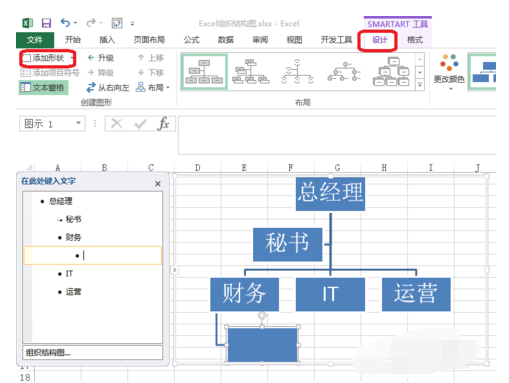Move shape up with 上移

point(151,58)
